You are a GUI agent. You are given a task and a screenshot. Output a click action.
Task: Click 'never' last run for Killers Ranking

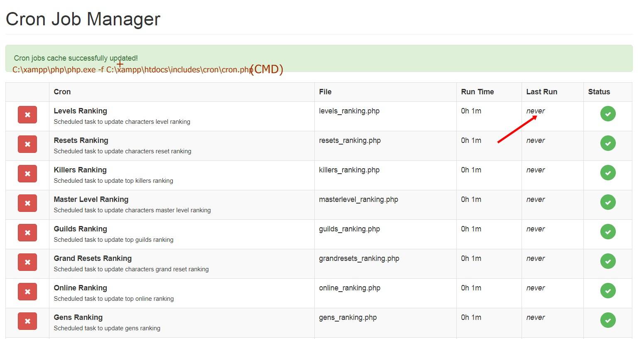[536, 170]
